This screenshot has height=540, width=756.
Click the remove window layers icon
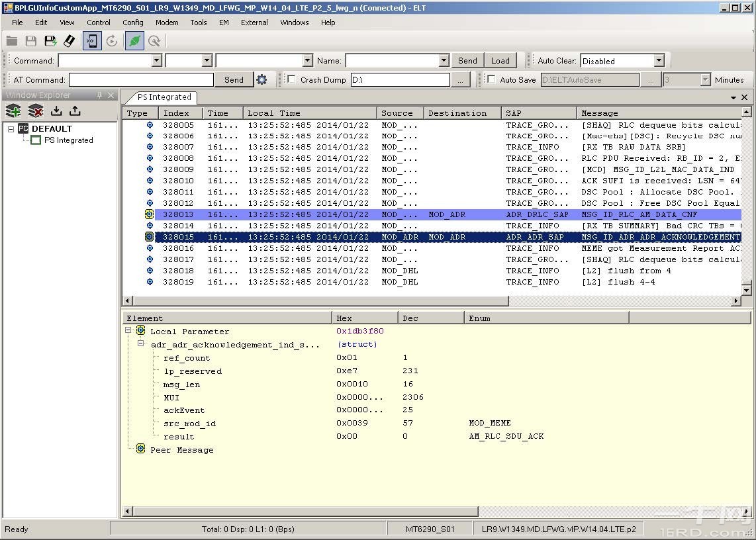point(35,111)
